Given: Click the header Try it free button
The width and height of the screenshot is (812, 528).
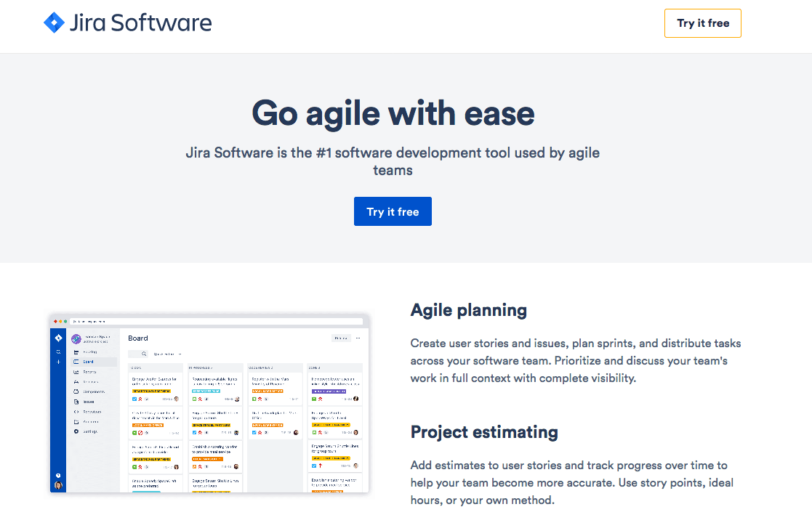Looking at the screenshot, I should pos(703,23).
